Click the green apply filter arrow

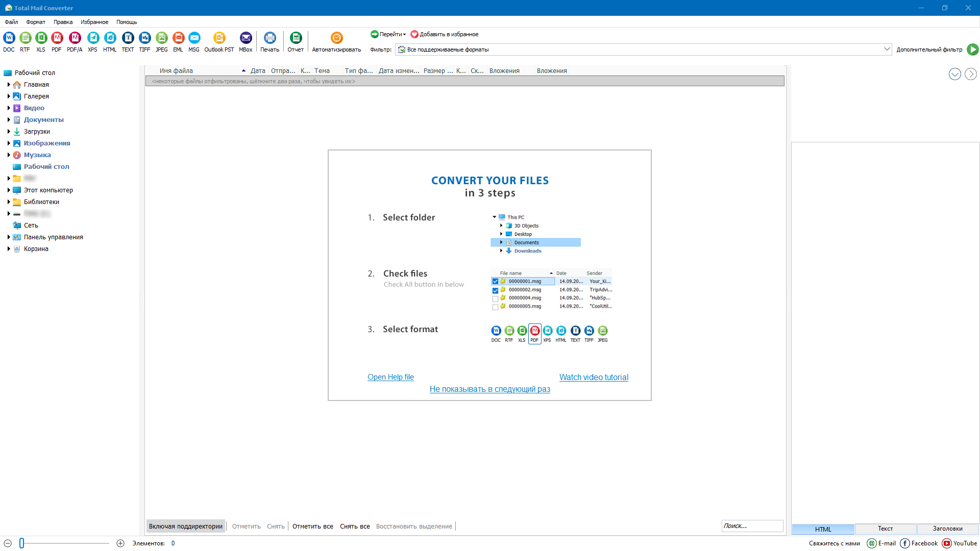pos(973,49)
